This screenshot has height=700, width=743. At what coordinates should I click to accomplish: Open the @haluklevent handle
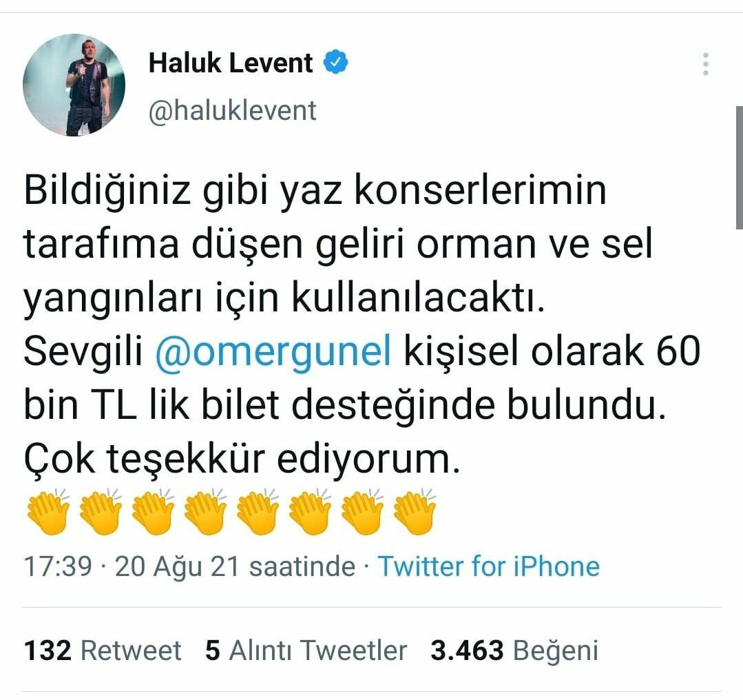point(232,111)
